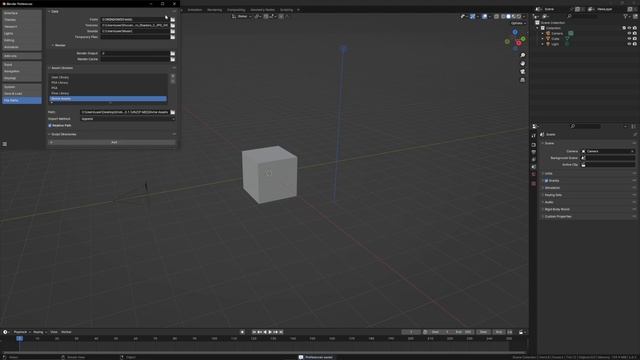Viewport: 640px width, 360px height.
Task: Toggle Collection visibility eye icon
Action: pyautogui.click(x=629, y=28)
